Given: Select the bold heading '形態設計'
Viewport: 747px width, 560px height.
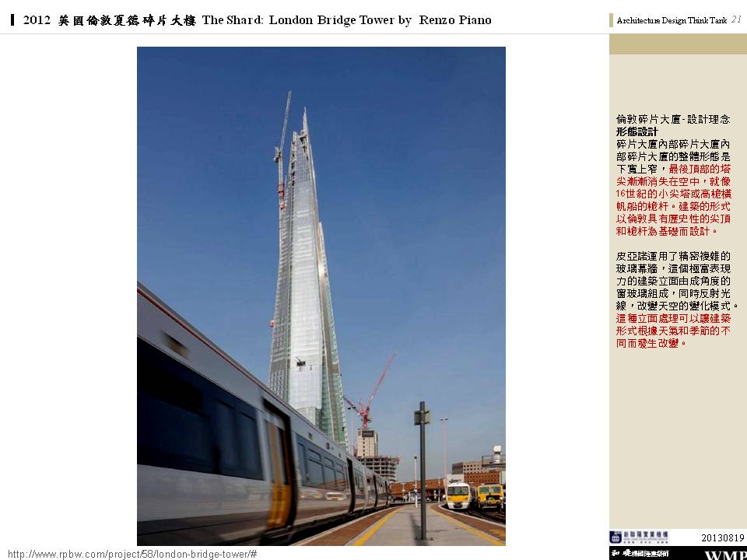Looking at the screenshot, I should coord(637,131).
